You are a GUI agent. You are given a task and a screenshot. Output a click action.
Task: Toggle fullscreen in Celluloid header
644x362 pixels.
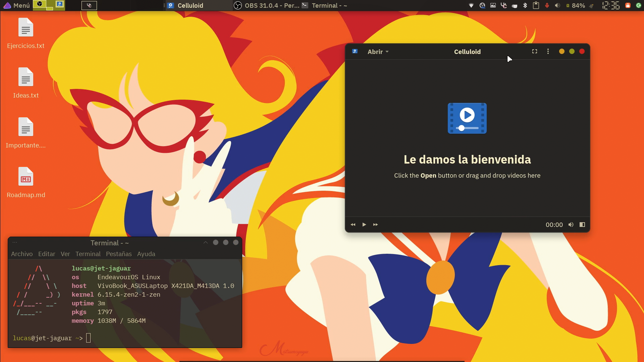pyautogui.click(x=535, y=51)
